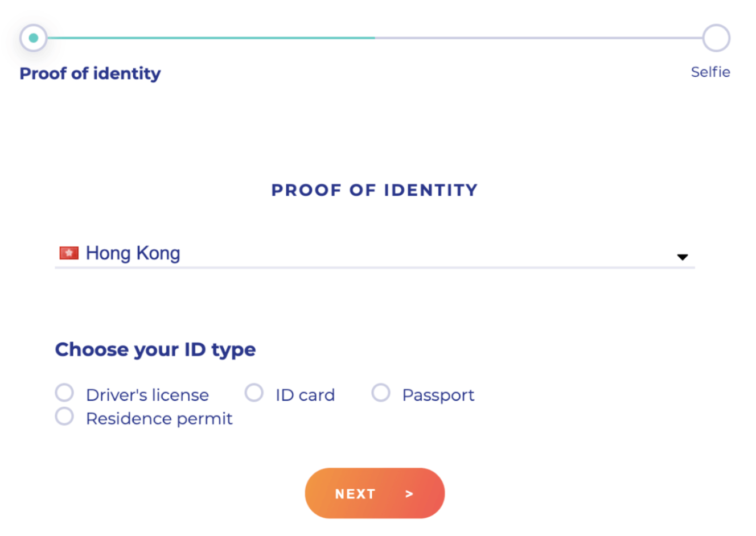
Task: Select the Residence permit radio button
Action: [x=64, y=417]
